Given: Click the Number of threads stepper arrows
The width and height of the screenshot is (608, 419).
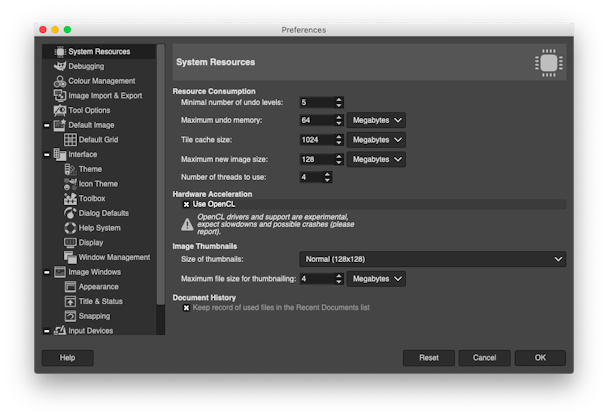Looking at the screenshot, I should tap(327, 177).
